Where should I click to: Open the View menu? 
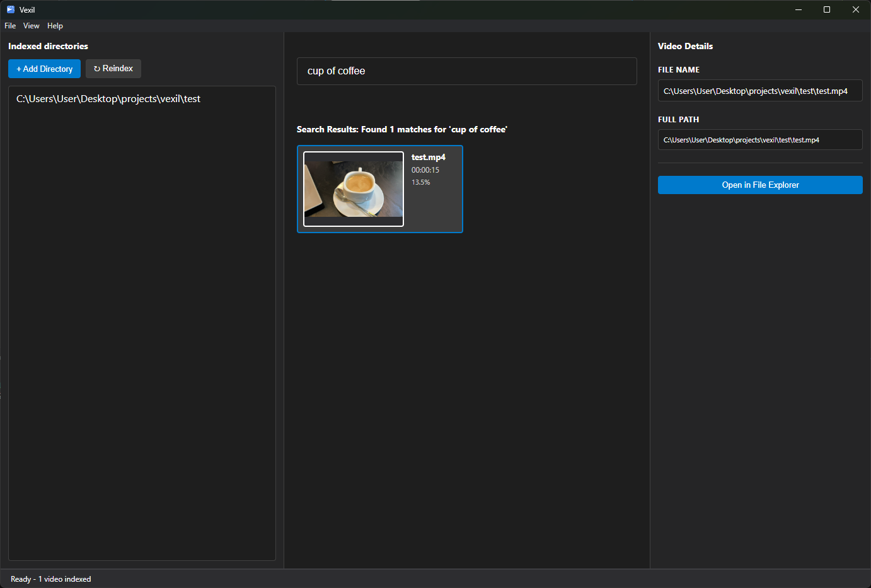coord(31,26)
